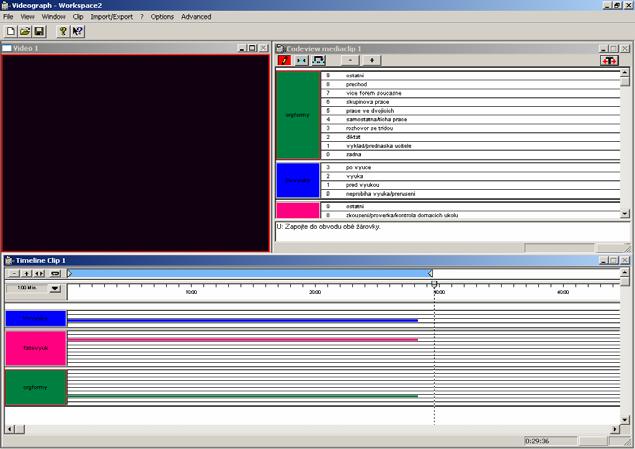
Task: Select pink category swatch in Codeview
Action: tap(298, 211)
